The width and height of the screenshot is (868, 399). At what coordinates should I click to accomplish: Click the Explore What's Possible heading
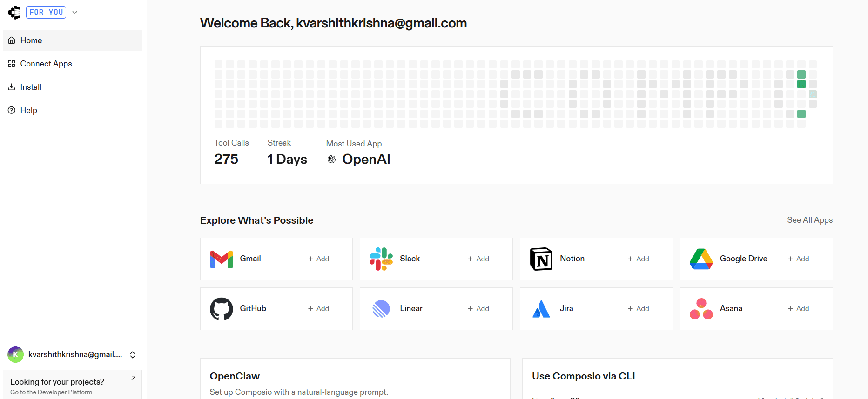click(256, 220)
